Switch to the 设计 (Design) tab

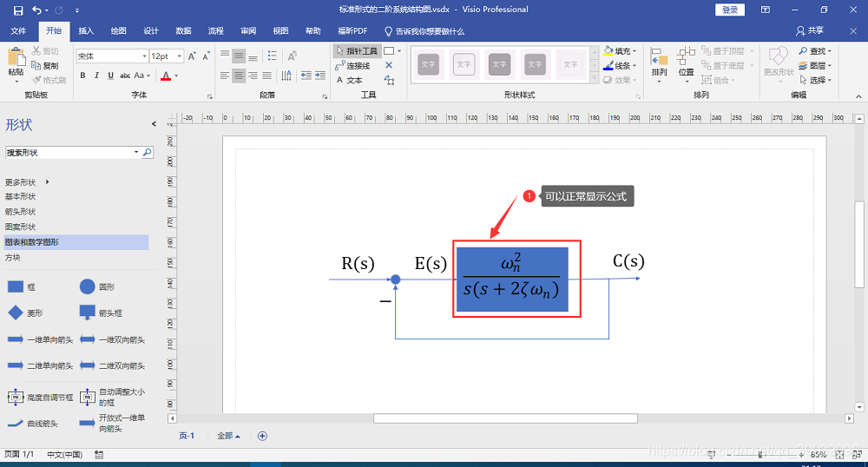click(150, 31)
